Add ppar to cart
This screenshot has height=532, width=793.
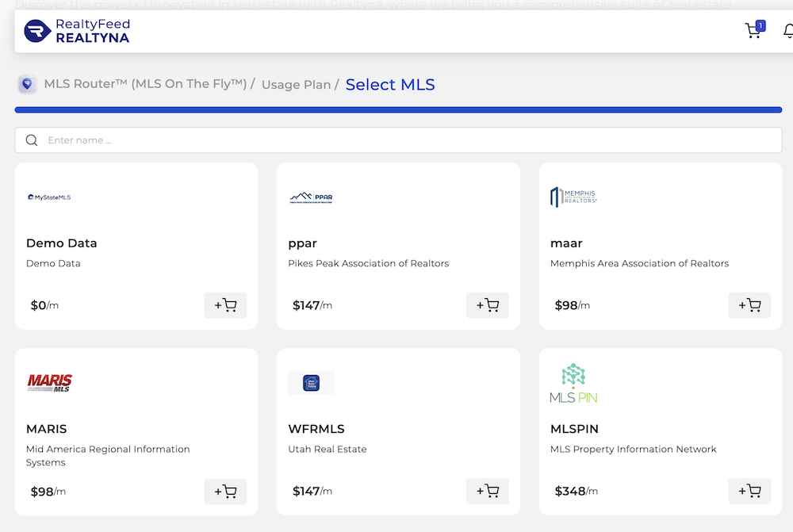(x=488, y=305)
